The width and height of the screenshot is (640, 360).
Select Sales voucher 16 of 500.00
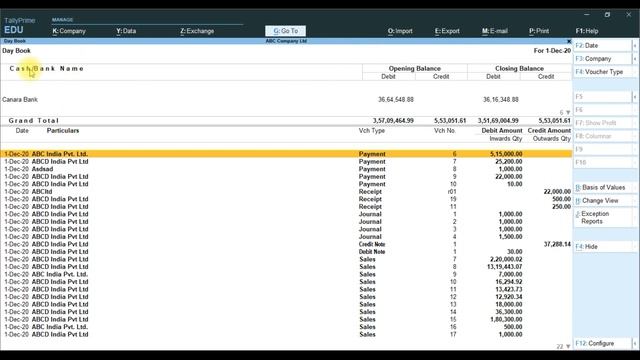coord(286,327)
